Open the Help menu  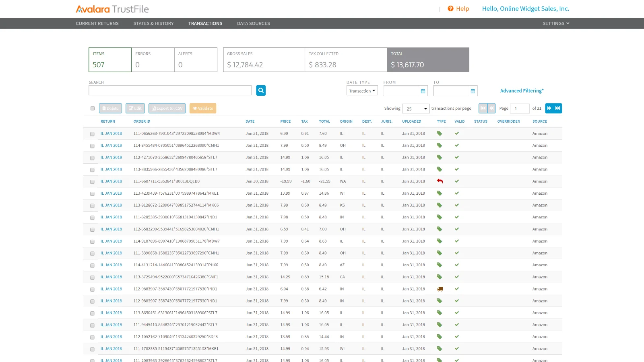[458, 8]
